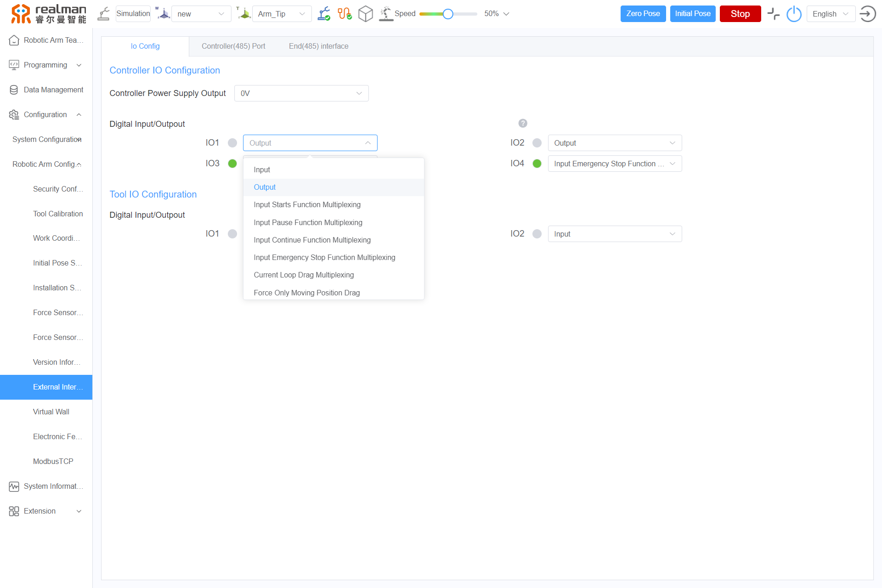Click the Zero Pose button
This screenshot has width=882, height=588.
[643, 14]
